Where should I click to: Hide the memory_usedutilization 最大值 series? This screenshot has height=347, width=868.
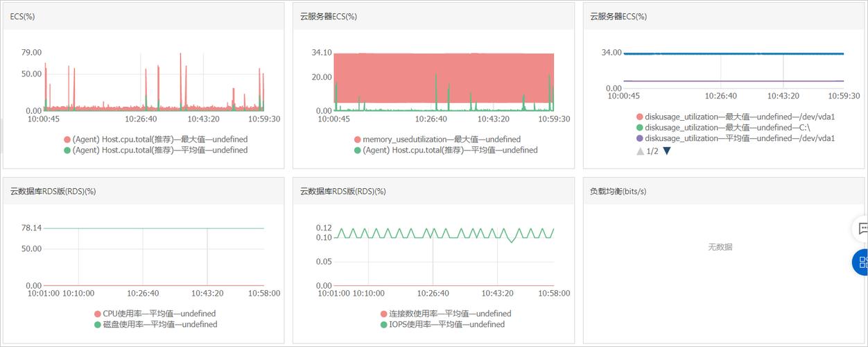437,139
